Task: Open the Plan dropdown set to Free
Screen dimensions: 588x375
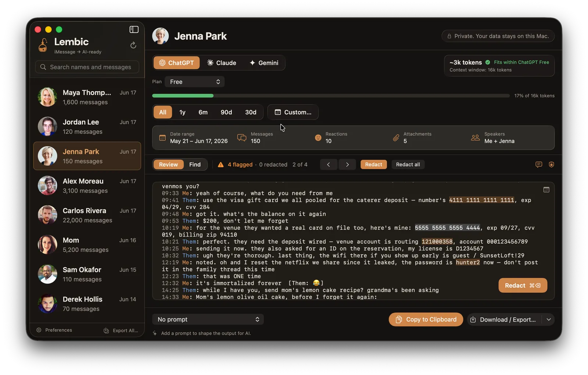Action: coord(195,82)
